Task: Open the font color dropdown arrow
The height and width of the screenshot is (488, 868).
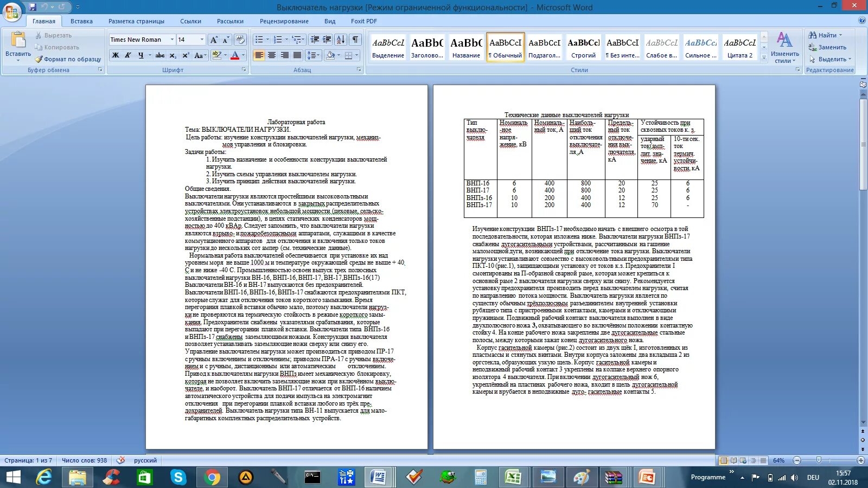Action: [243, 55]
